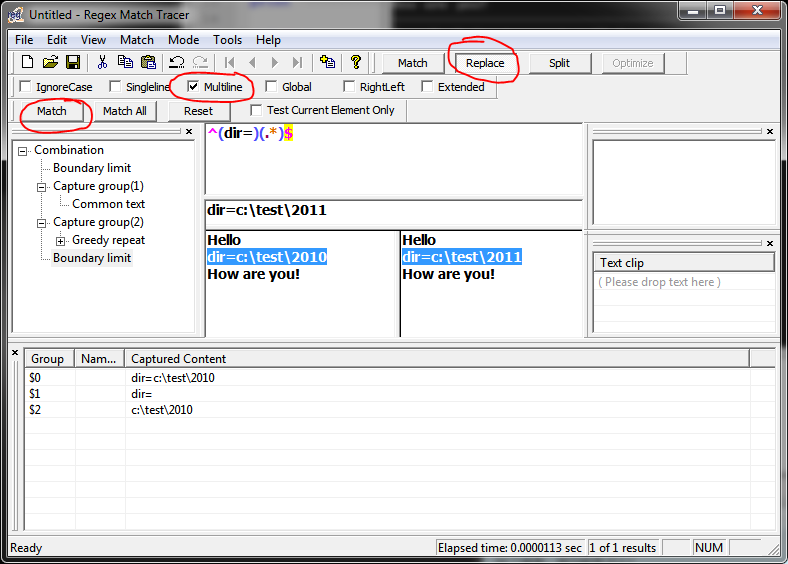
Task: Run Match button below the options
Action: 52,111
